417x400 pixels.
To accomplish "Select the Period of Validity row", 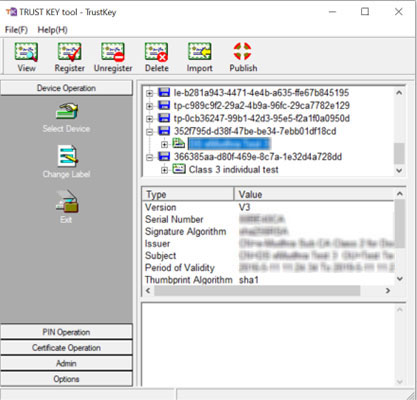I will click(268, 267).
